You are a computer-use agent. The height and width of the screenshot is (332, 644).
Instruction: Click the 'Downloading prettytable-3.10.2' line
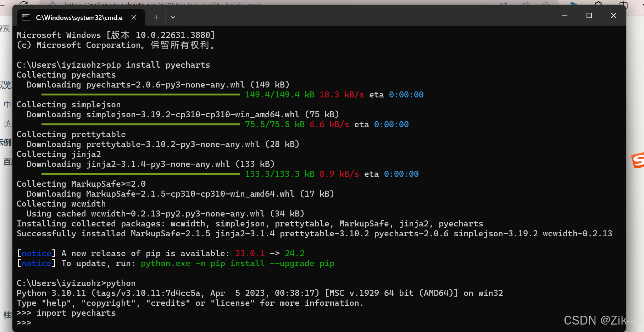163,144
